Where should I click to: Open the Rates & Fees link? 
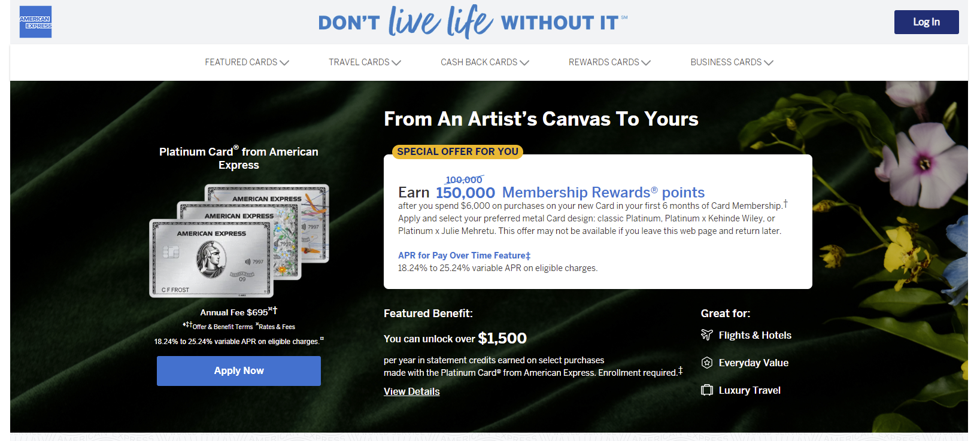(277, 327)
